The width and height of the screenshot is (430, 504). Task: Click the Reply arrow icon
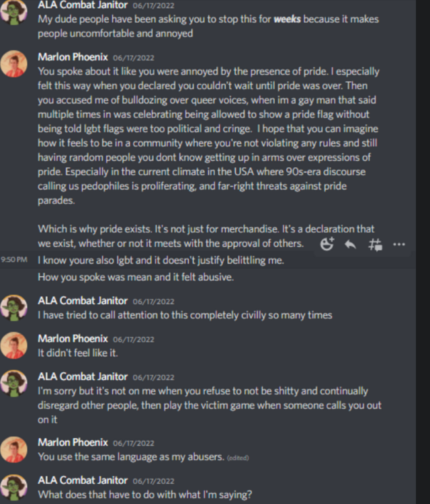[x=350, y=245]
